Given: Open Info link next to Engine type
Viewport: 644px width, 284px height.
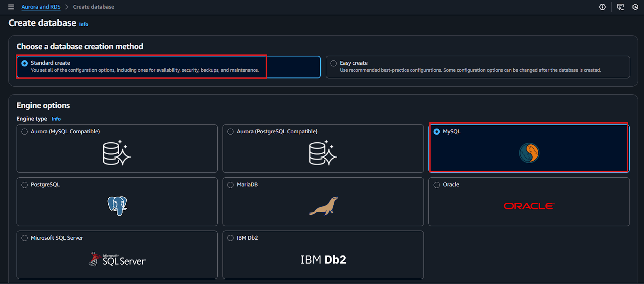Looking at the screenshot, I should 56,119.
